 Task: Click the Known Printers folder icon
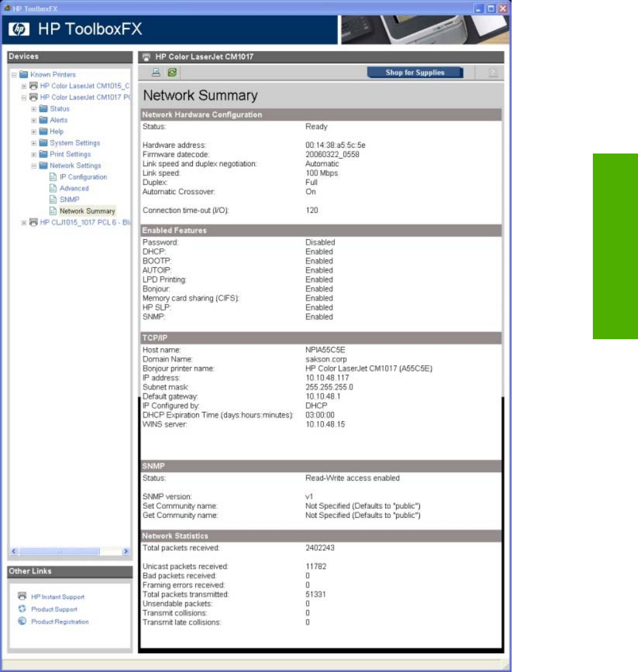[24, 75]
